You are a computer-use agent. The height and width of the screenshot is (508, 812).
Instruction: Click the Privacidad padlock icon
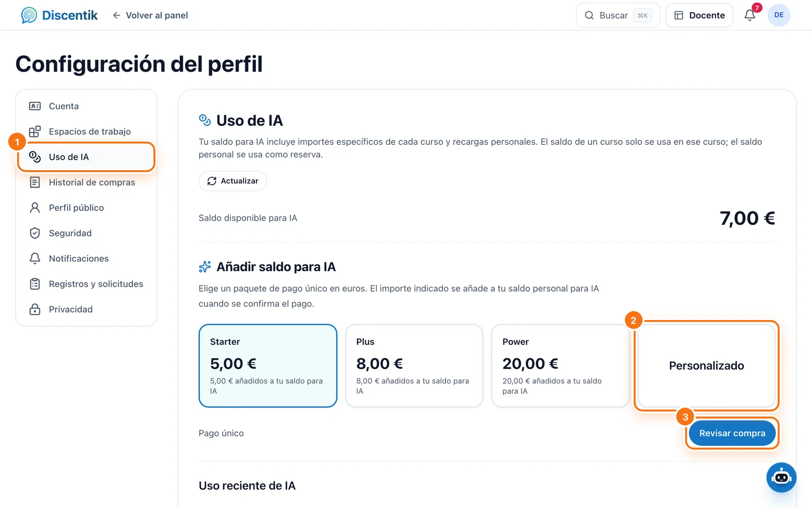click(x=35, y=309)
